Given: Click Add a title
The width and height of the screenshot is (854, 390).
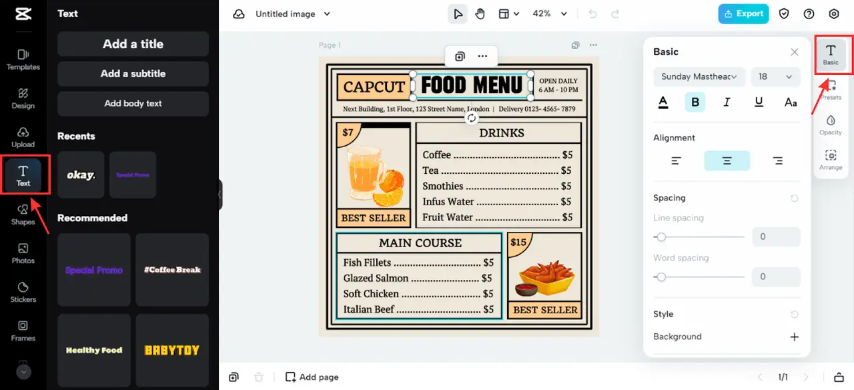Looking at the screenshot, I should pos(133,44).
